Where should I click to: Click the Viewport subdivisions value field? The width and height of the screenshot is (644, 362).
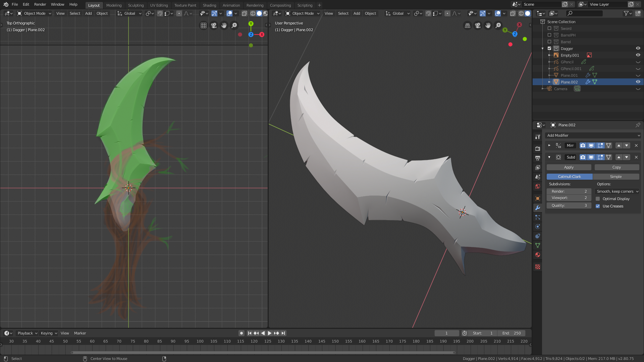pos(569,198)
